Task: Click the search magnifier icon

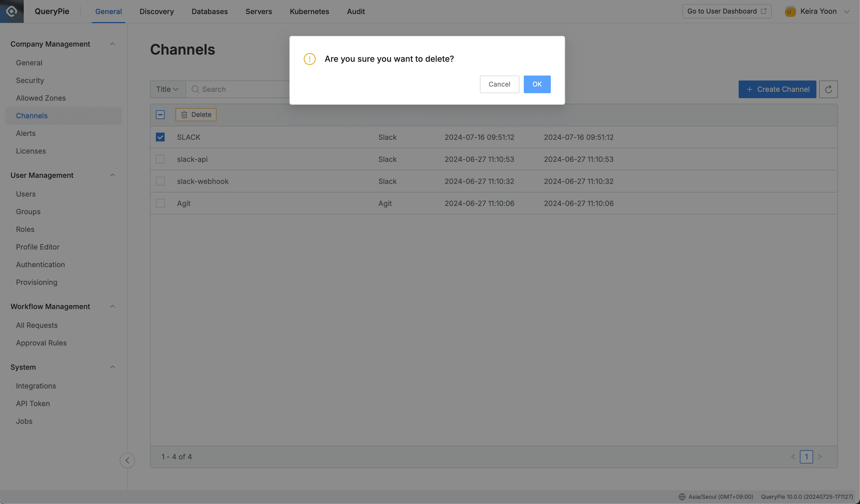Action: (x=195, y=89)
